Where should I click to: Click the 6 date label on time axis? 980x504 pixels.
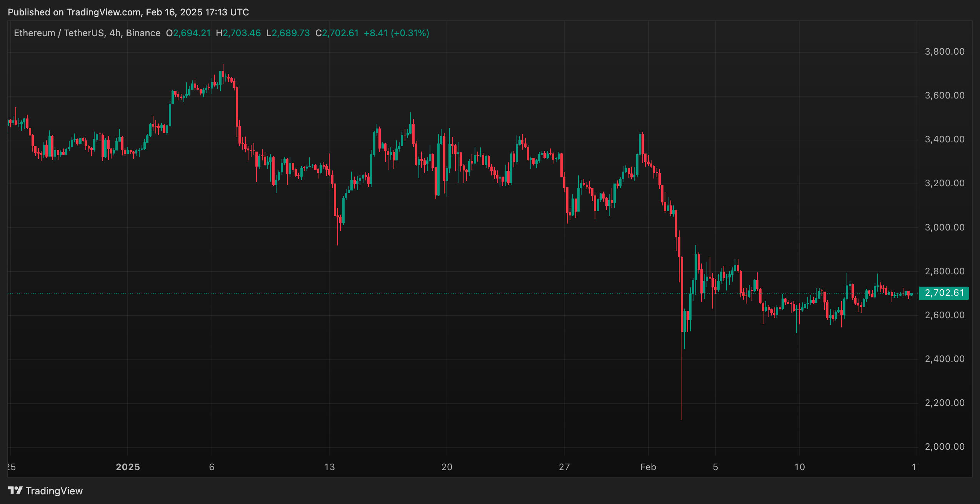pos(212,467)
